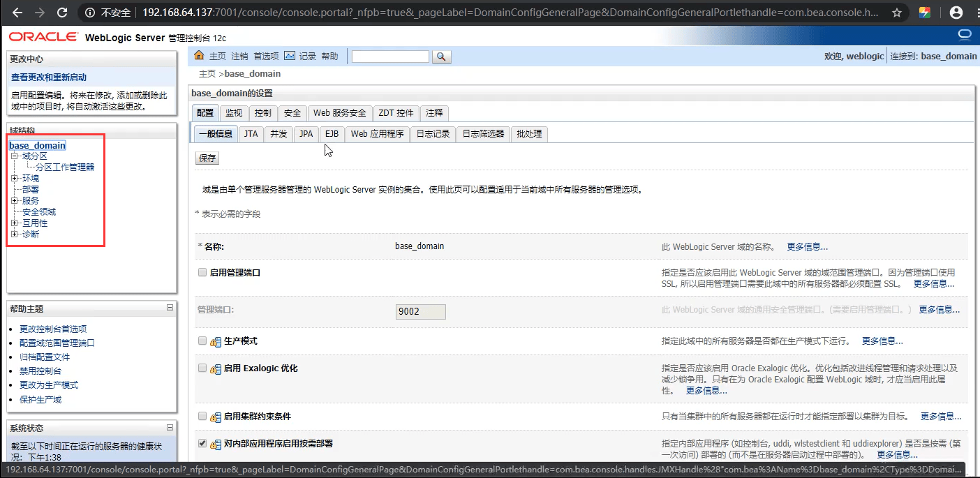The width and height of the screenshot is (980, 478).
Task: Click the warning icon beside 启用 Exalogic 优化
Action: click(216, 368)
